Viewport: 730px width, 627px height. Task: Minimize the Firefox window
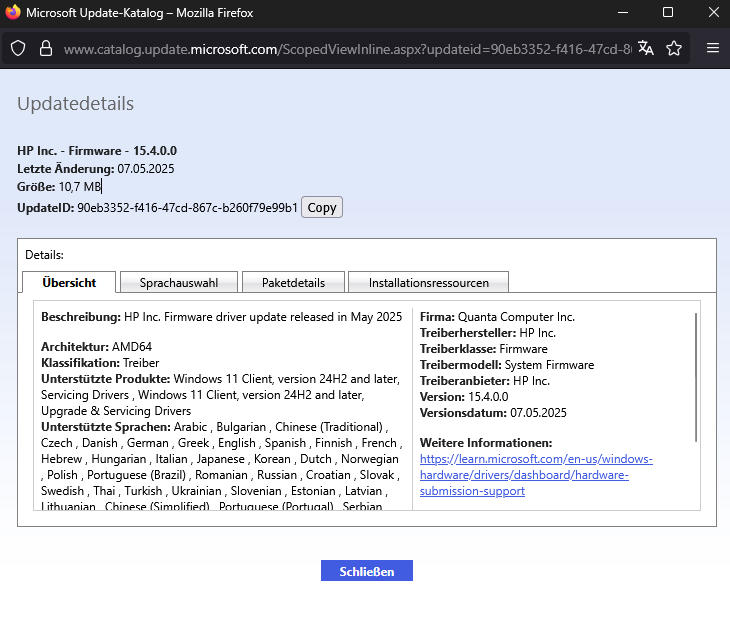point(623,13)
